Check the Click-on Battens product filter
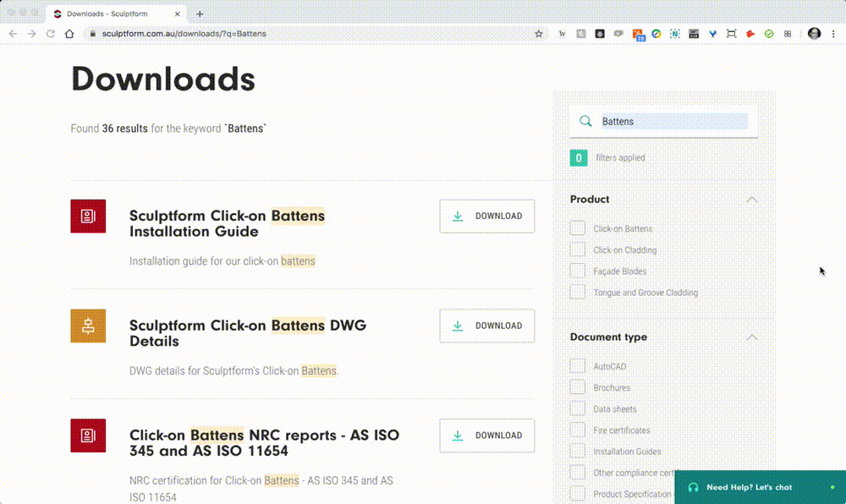This screenshot has width=846, height=504. click(577, 228)
